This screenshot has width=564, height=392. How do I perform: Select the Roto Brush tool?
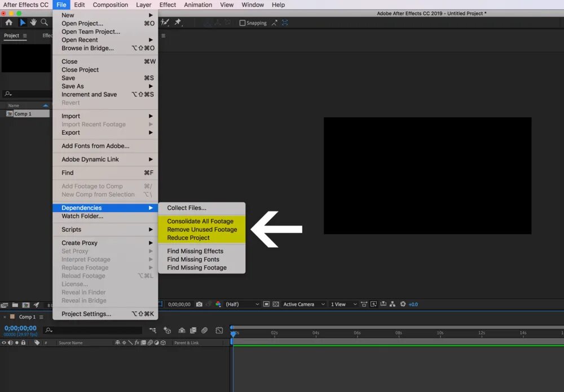click(165, 23)
